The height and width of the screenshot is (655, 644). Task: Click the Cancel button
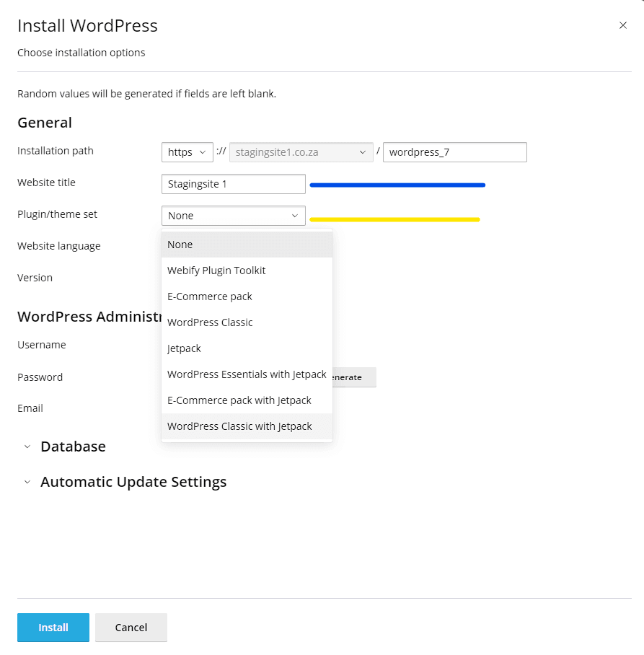tap(131, 627)
